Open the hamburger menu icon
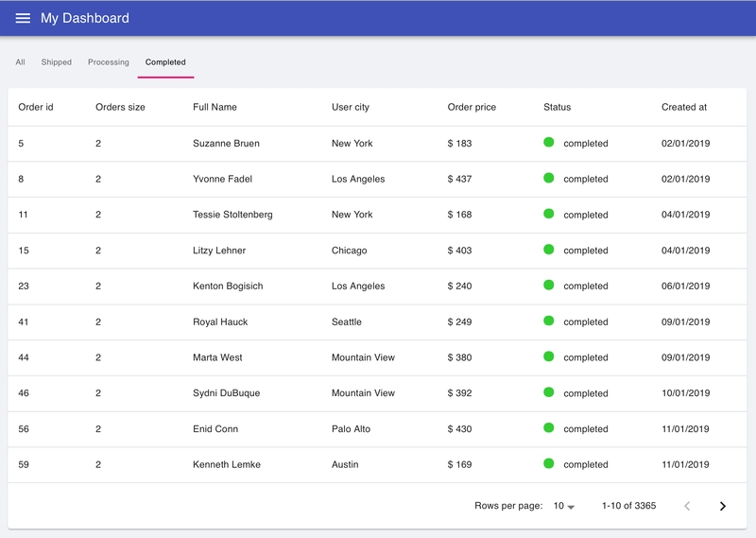 (23, 18)
